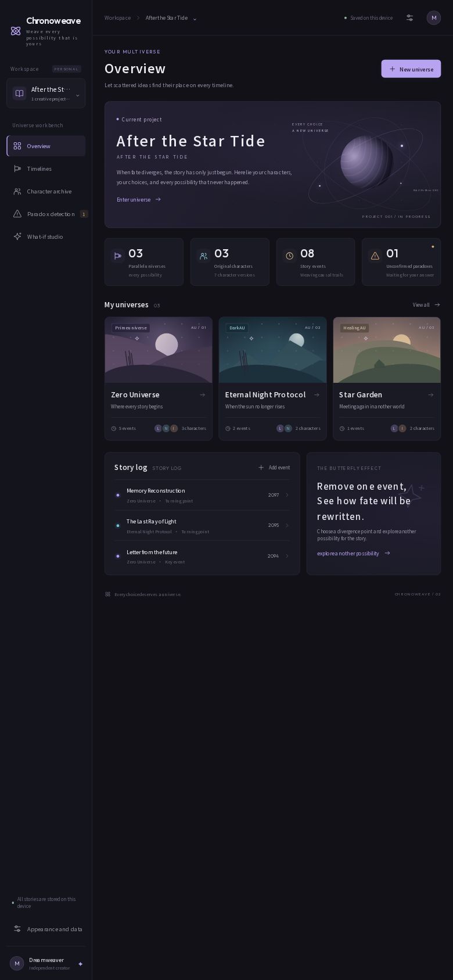
Task: Click the unconfirmed paradoxes warning icon
Action: pos(375,256)
